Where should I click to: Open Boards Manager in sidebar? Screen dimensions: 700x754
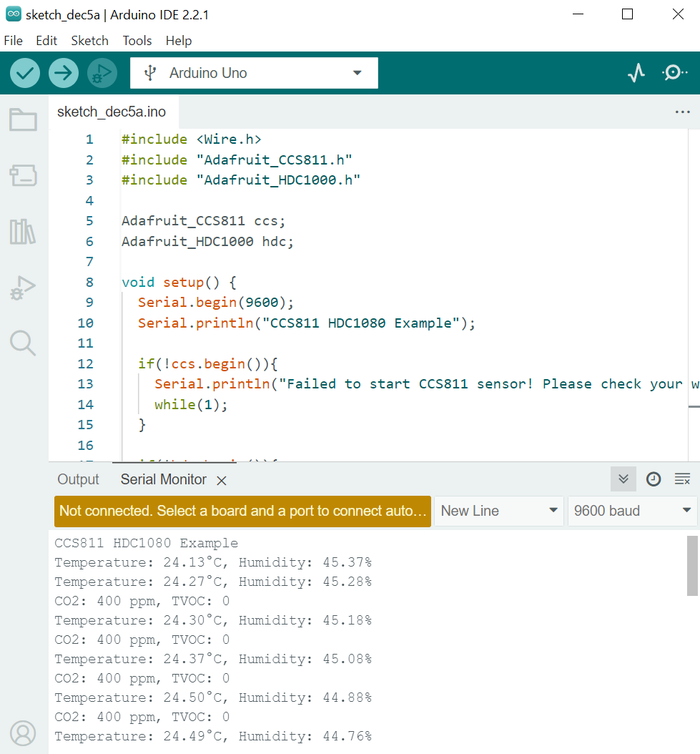click(x=23, y=176)
